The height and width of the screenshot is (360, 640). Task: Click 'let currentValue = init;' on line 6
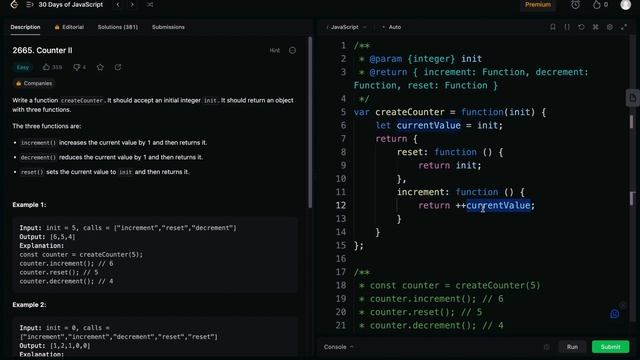coord(439,125)
